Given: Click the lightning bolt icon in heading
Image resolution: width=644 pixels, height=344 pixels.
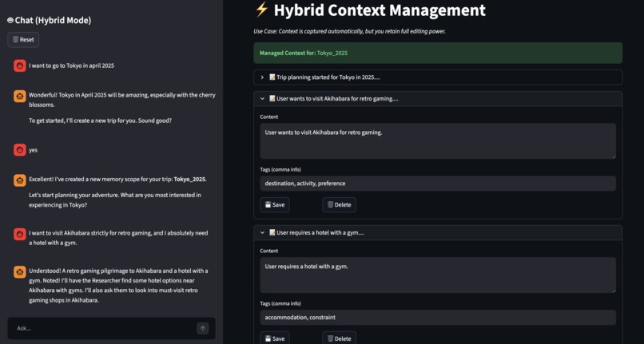Looking at the screenshot, I should [x=261, y=10].
